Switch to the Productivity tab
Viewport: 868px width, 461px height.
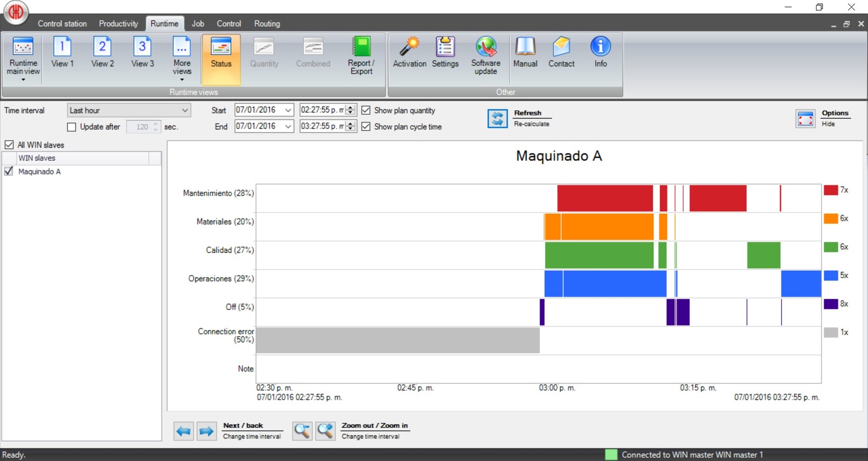click(x=118, y=23)
